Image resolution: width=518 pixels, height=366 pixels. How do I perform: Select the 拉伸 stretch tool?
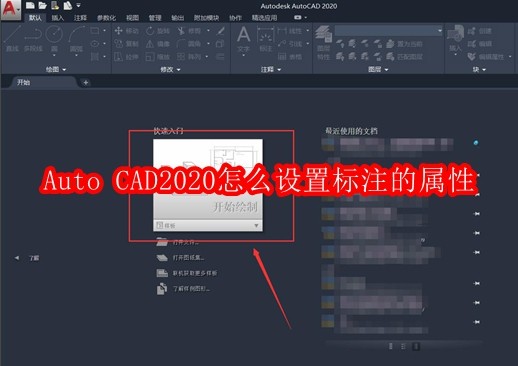[126, 57]
